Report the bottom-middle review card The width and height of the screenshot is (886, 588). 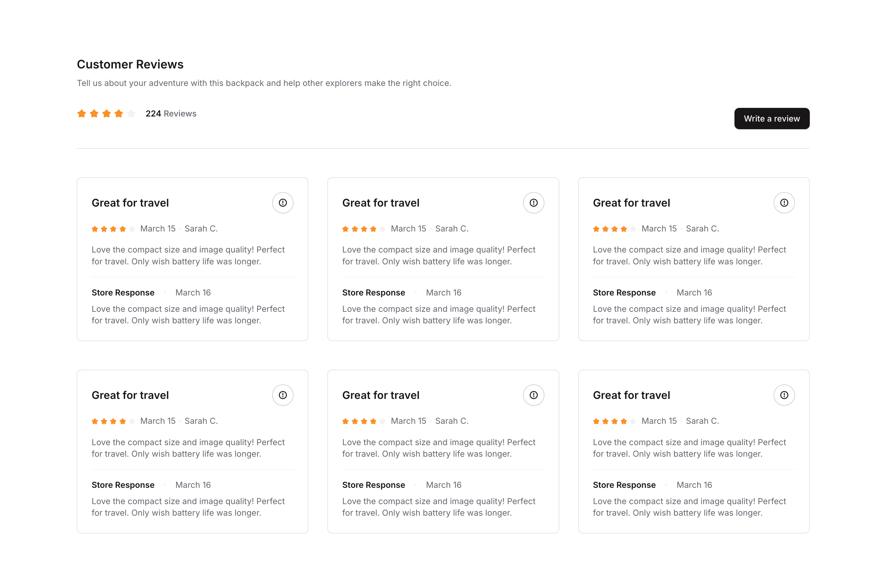click(x=533, y=395)
